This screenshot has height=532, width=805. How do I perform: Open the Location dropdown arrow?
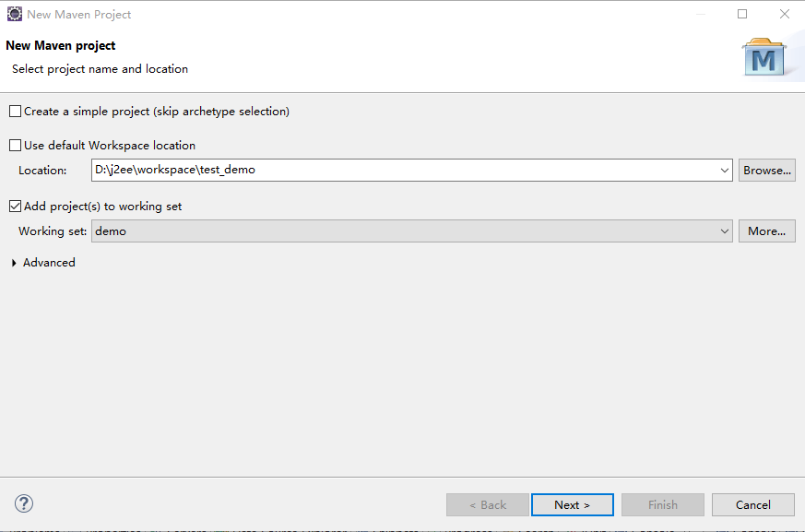725,171
